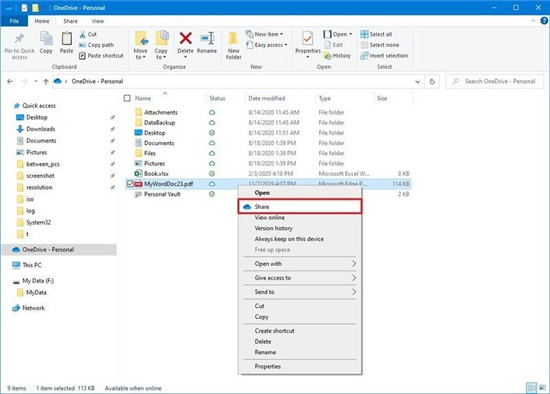Click the Search OneDrive - Personal box
Screen dimensions: 550x394
(495, 81)
